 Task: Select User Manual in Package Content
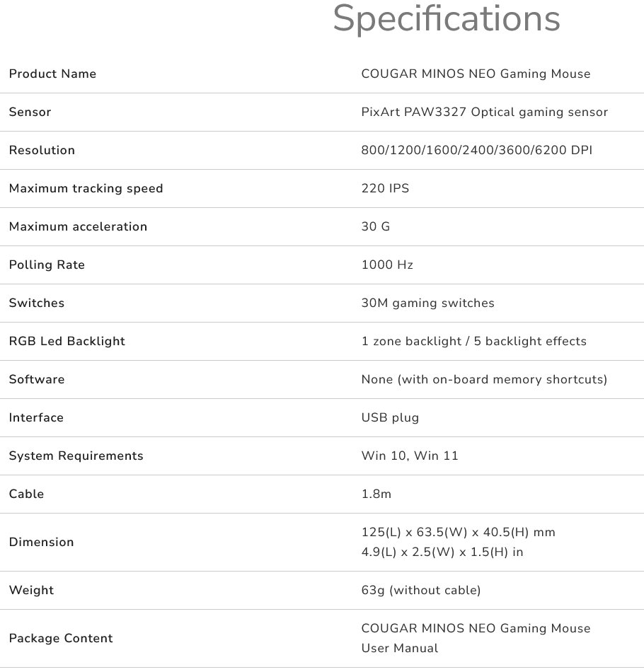point(400,648)
